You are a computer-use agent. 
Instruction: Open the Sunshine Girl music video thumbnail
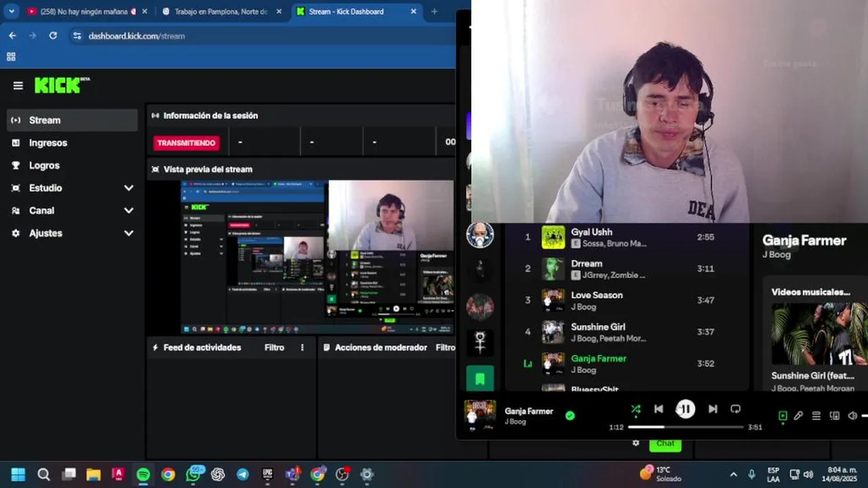pos(818,334)
